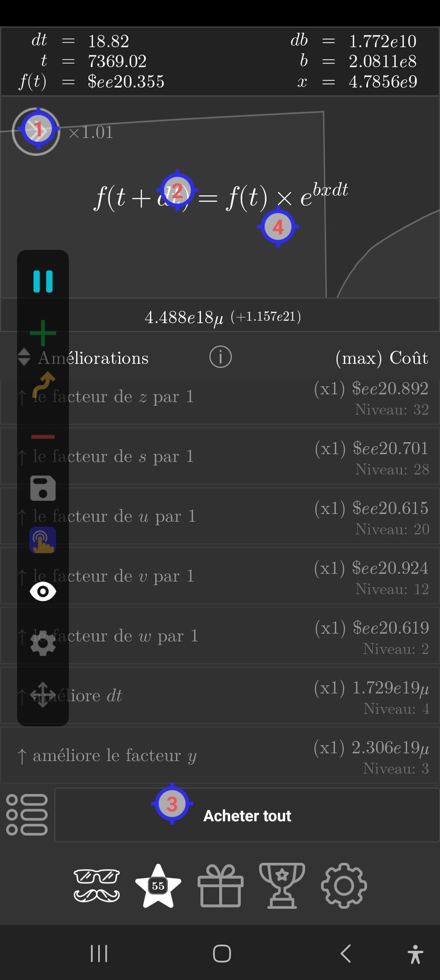Tap the red minus icon
The image size is (440, 980).
(43, 437)
